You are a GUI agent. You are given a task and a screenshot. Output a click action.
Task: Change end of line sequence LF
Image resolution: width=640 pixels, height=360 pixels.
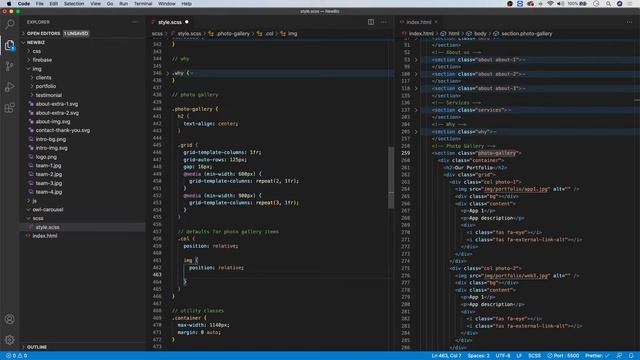[519, 356]
